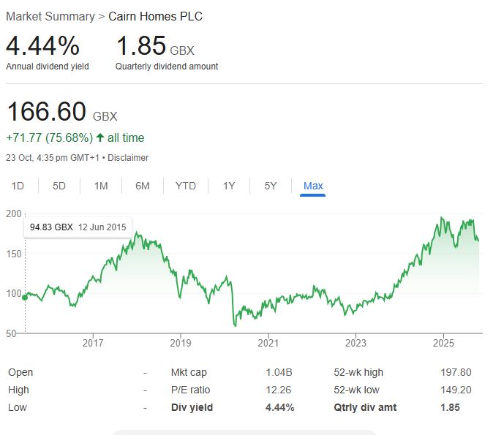Show the 1M price chart
The image size is (504, 435).
click(x=101, y=186)
